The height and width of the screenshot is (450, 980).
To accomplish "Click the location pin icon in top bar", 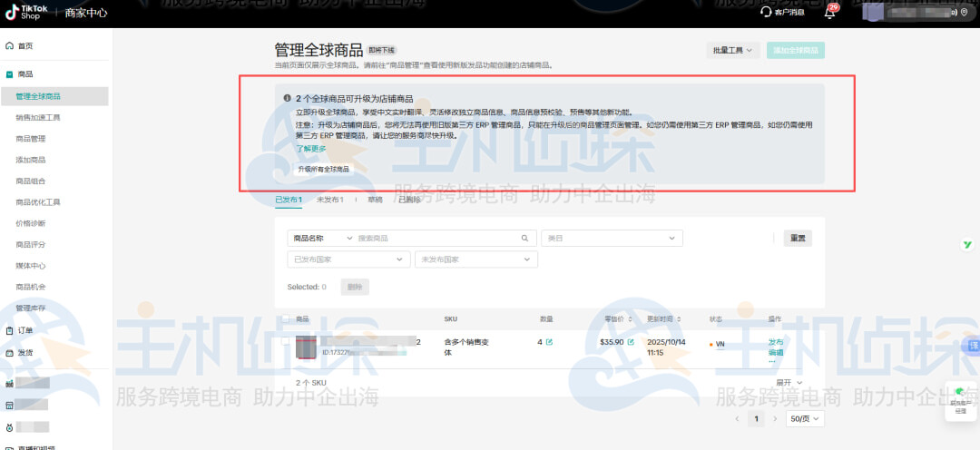I will [963, 12].
